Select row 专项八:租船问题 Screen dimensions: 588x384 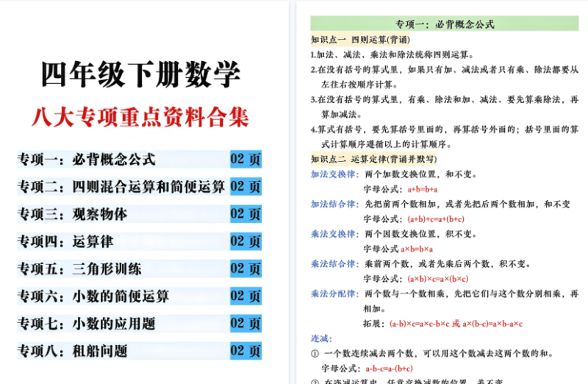[x=140, y=351]
